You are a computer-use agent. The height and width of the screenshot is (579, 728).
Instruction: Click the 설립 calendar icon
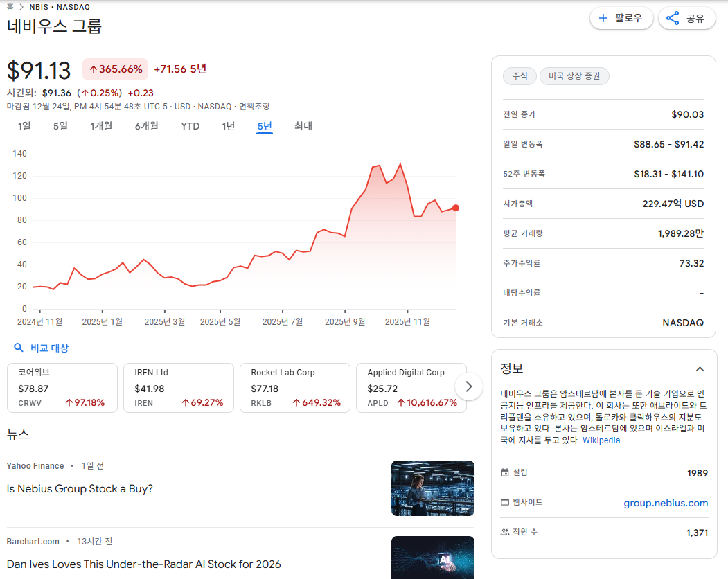click(505, 472)
